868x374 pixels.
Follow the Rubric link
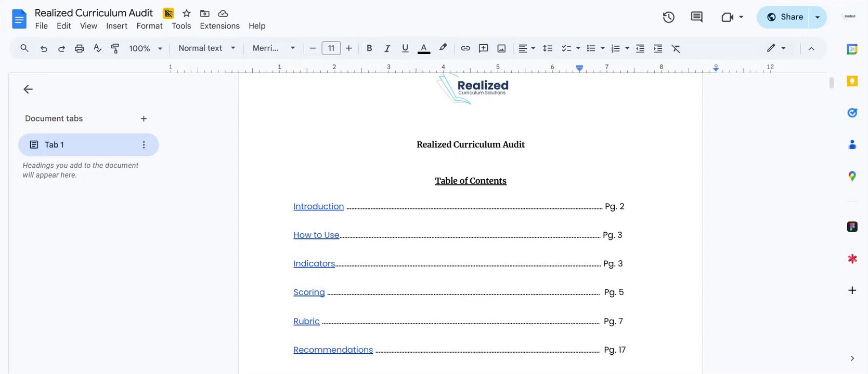coord(306,321)
